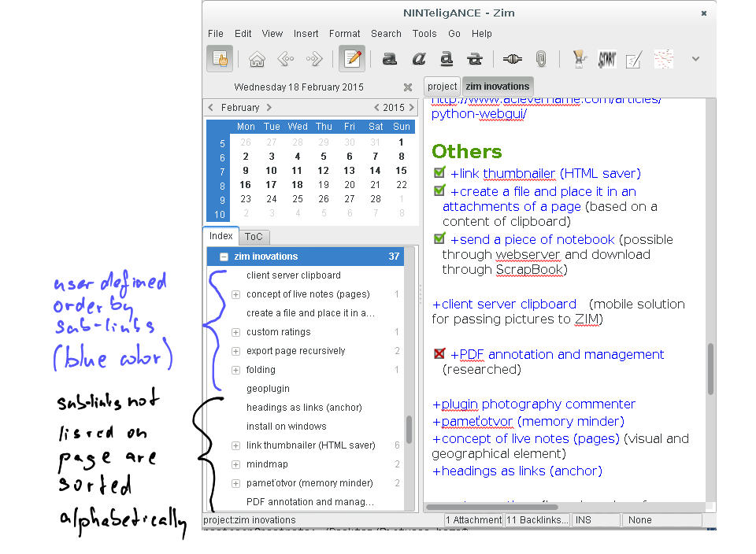
Task: Click the attach file paperclip icon
Action: [x=541, y=59]
